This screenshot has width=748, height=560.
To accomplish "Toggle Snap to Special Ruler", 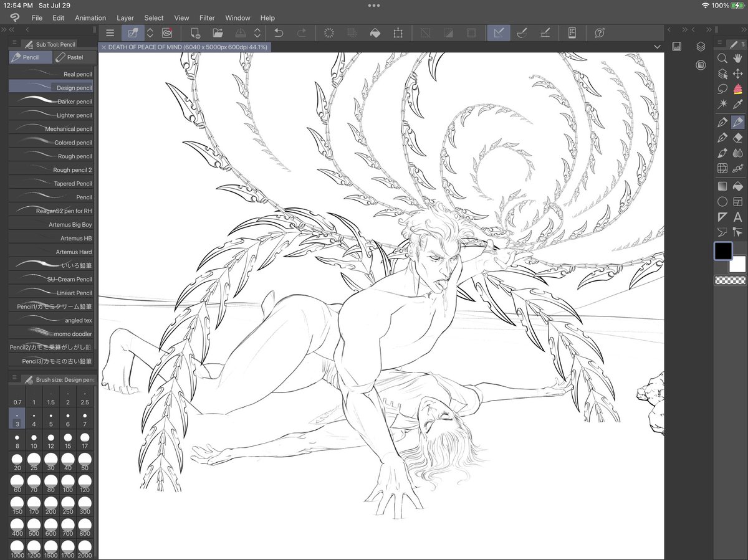I will point(522,33).
